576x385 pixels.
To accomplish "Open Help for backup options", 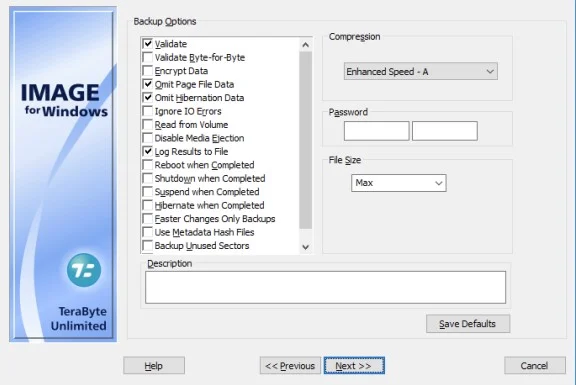I will 154,366.
